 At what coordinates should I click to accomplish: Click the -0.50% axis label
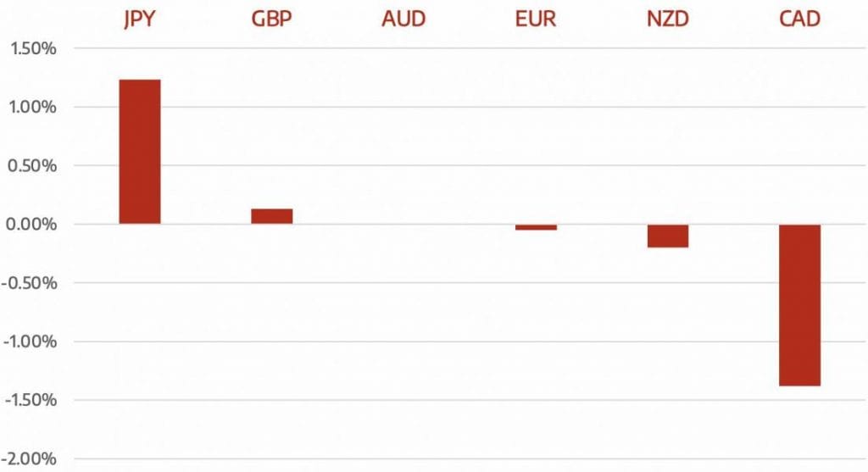pyautogui.click(x=31, y=283)
